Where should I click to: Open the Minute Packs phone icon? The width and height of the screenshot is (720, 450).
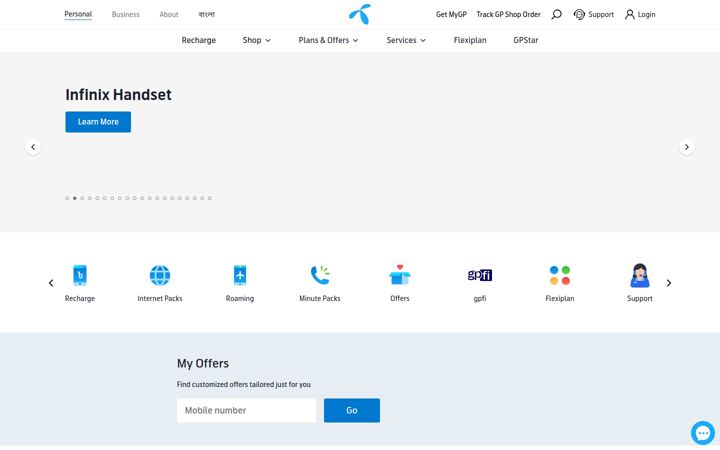[x=320, y=275]
